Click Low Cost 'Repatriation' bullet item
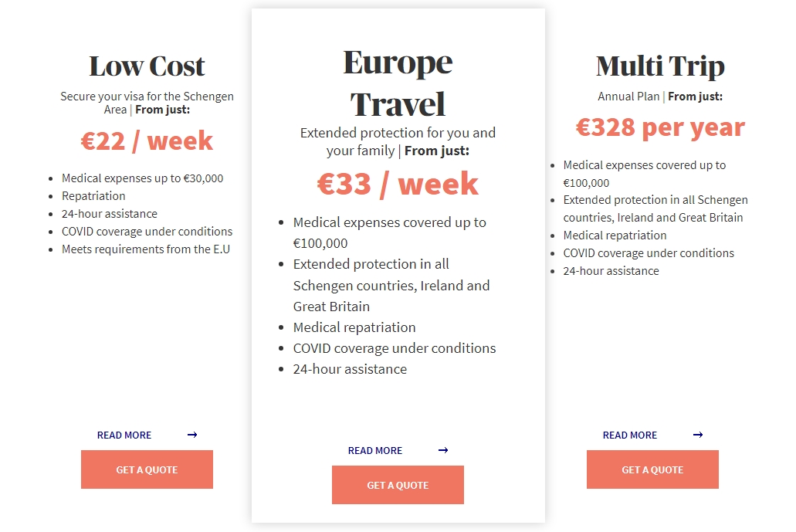 tap(93, 196)
